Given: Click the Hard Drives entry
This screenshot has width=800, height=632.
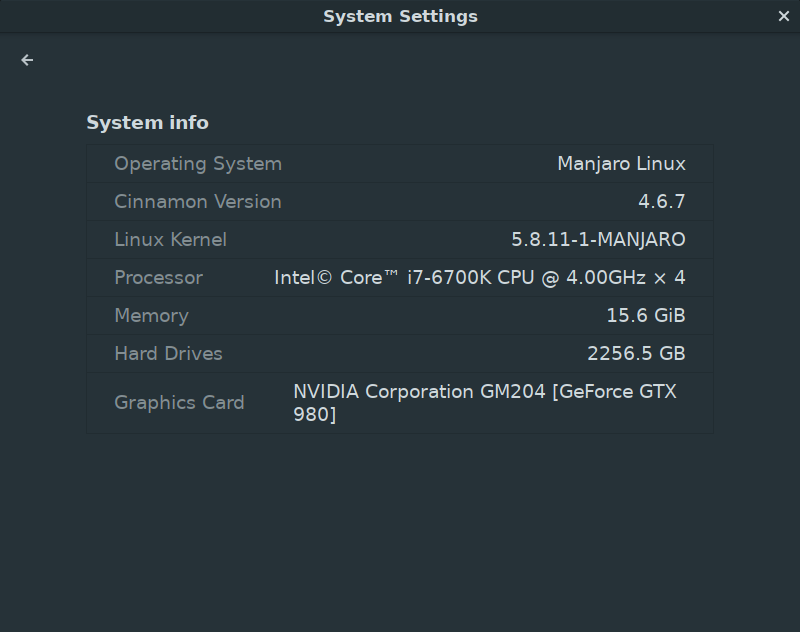Looking at the screenshot, I should pos(400,353).
